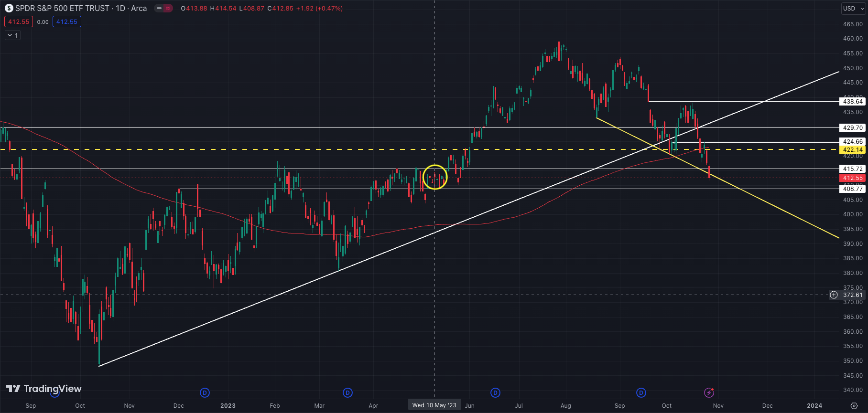This screenshot has height=413, width=868.
Task: Open chart settings gear icon
Action: pyautogui.click(x=854, y=406)
